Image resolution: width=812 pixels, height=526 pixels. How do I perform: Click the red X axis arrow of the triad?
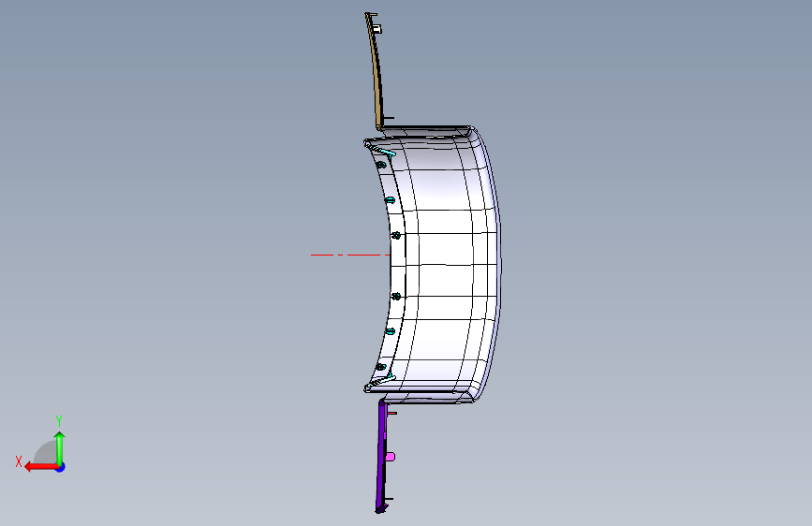pyautogui.click(x=40, y=467)
